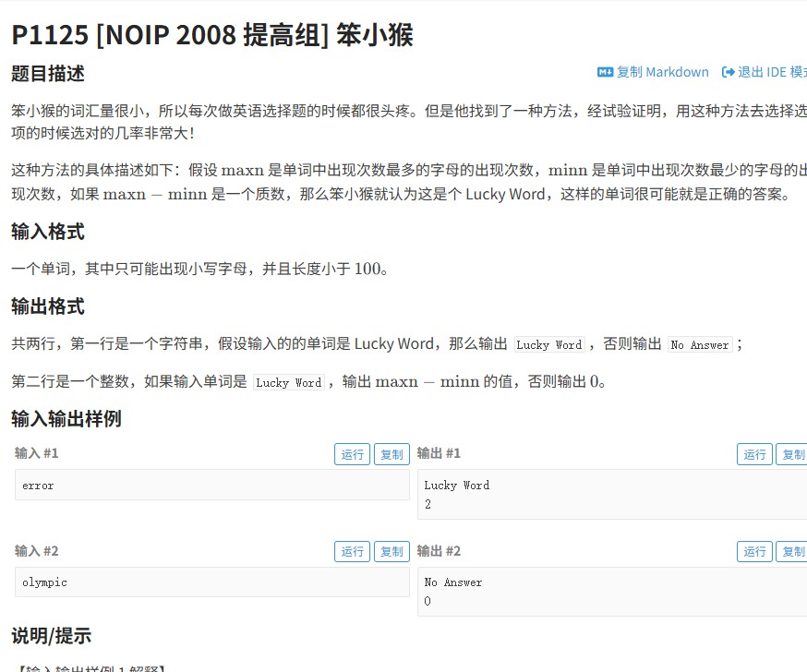
Task: Click output #1 line "Lucky Word"
Action: click(456, 486)
